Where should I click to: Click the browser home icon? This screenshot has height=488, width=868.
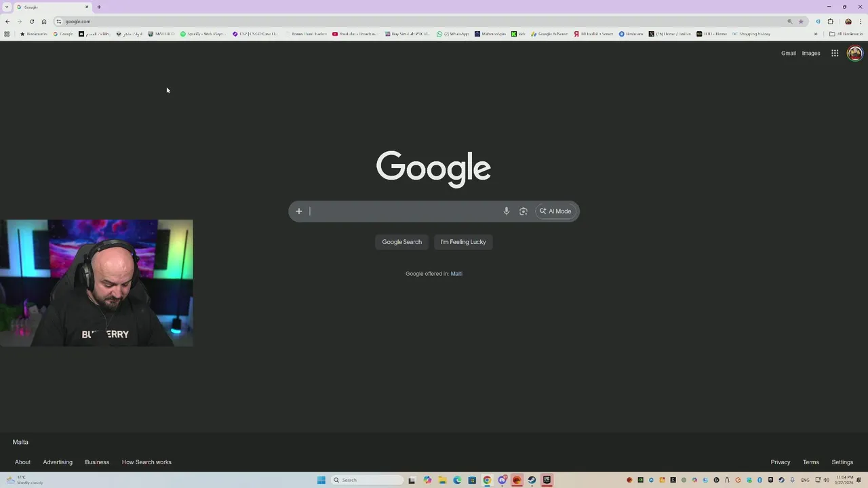44,21
